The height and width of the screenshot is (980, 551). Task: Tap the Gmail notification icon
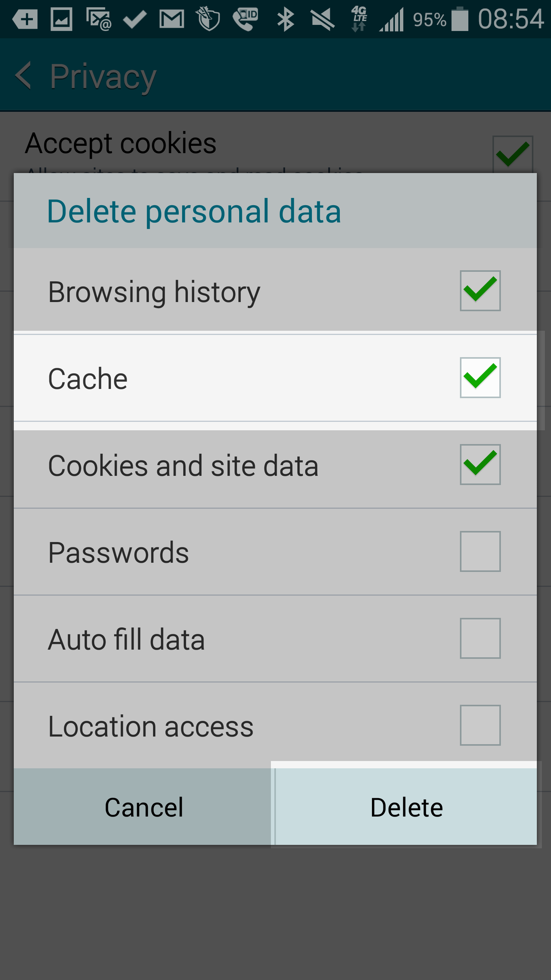click(x=172, y=19)
